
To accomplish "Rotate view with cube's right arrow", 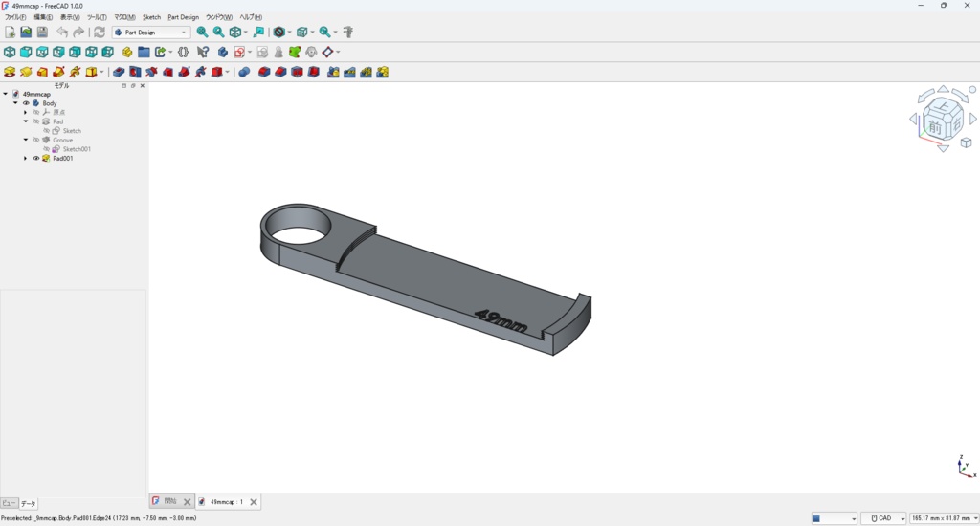I will click(x=972, y=118).
